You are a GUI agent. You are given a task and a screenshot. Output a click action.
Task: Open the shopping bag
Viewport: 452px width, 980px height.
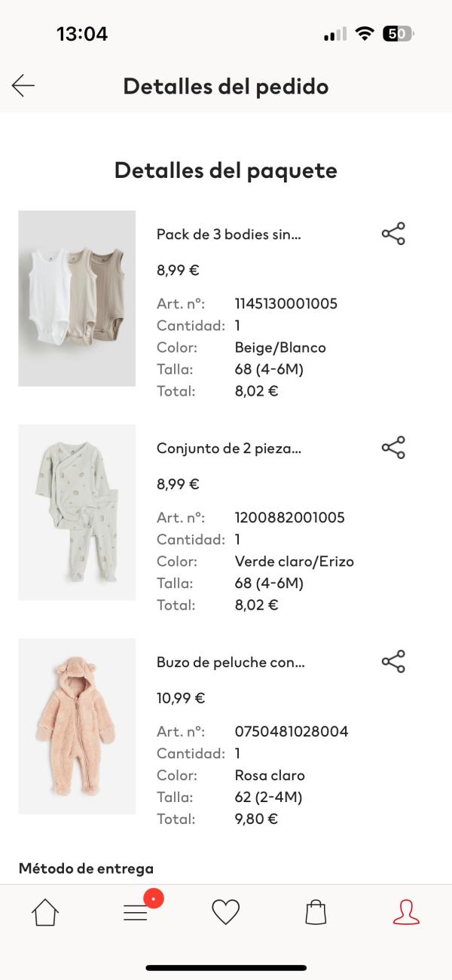point(316,912)
